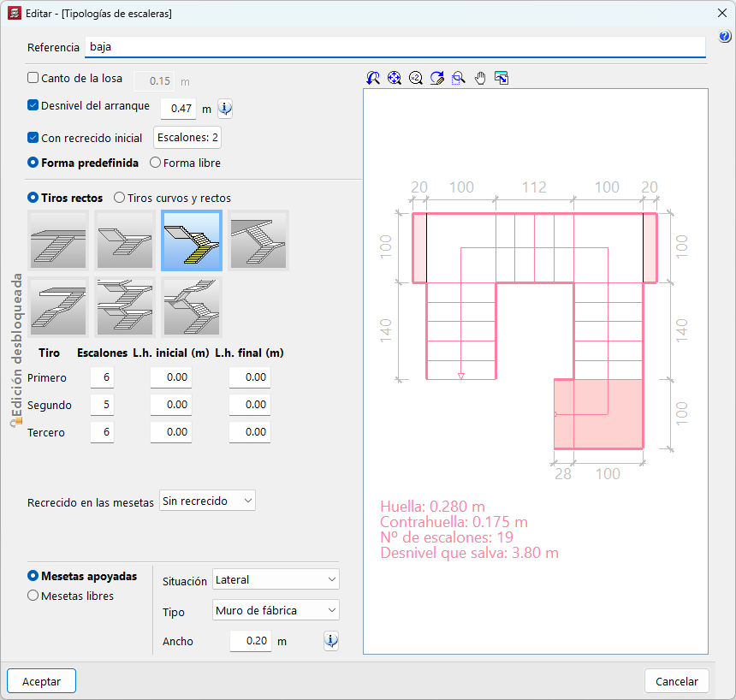Open help via the blue question mark

click(x=725, y=37)
